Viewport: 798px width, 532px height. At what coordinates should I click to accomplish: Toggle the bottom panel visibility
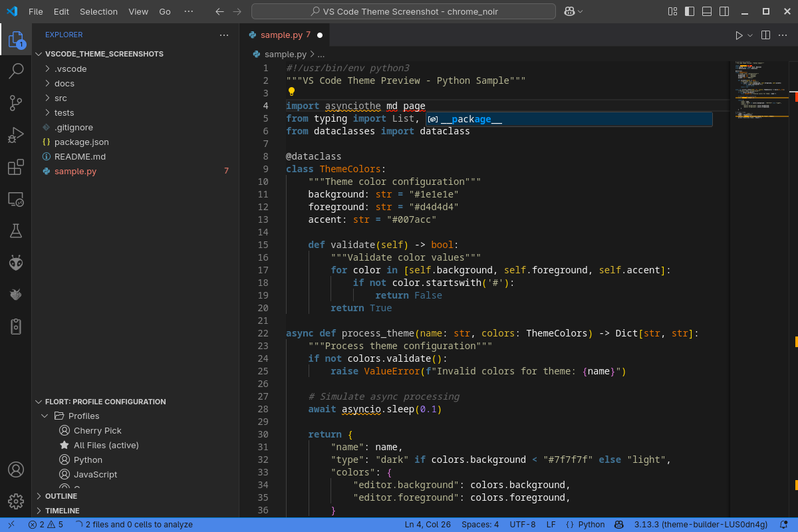tap(707, 11)
